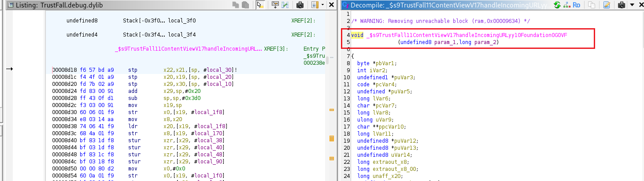Click the orange marker in Listing margin
Viewport: 644px width, 181px height.
click(x=332, y=139)
